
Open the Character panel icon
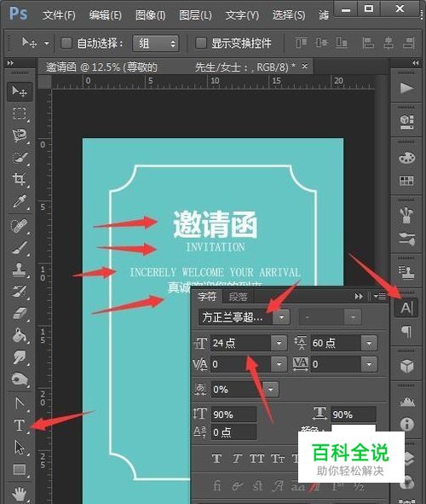click(x=406, y=308)
